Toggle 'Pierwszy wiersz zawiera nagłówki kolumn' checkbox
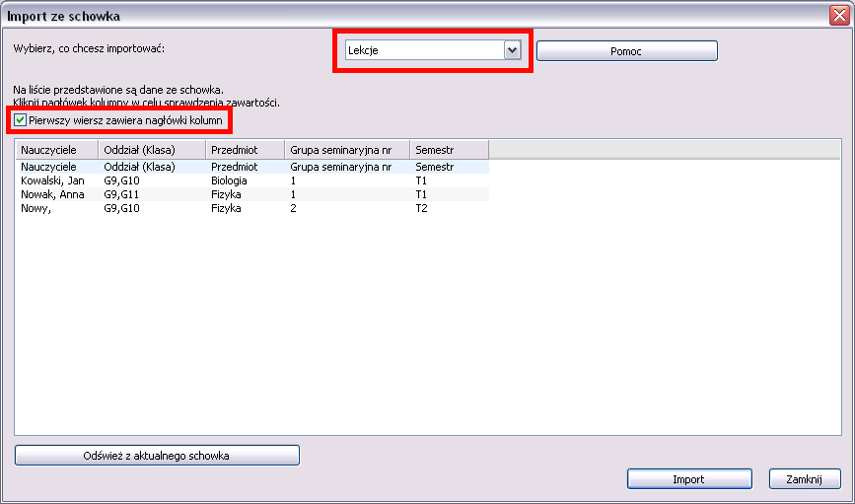This screenshot has width=855, height=504. 21,120
